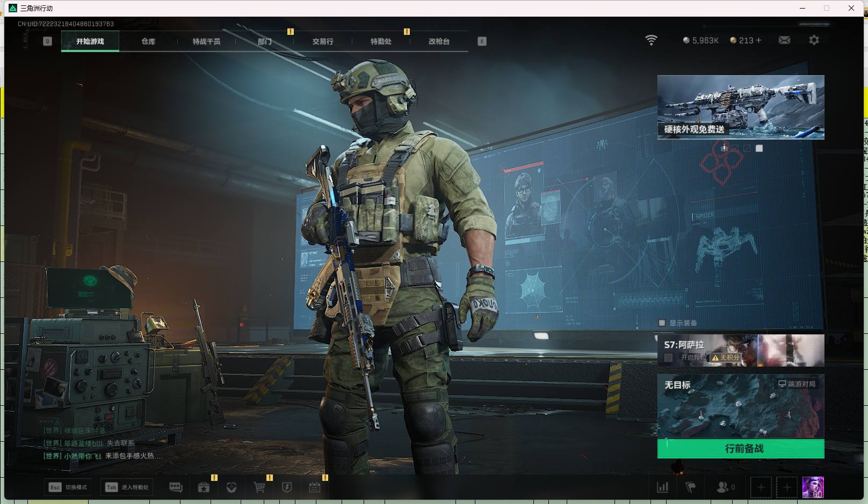Image resolution: width=868 pixels, height=504 pixels.
Task: Open the 改枪台 tab
Action: tap(439, 41)
